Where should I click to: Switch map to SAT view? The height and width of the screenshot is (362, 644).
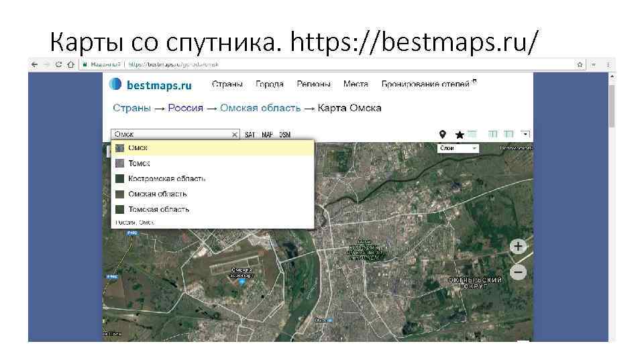click(250, 135)
